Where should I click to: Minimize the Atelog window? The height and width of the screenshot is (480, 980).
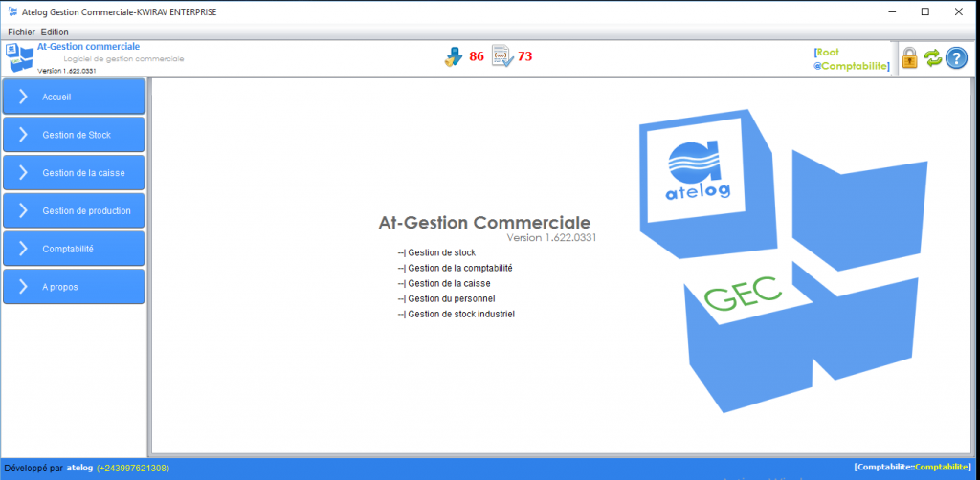(x=893, y=11)
